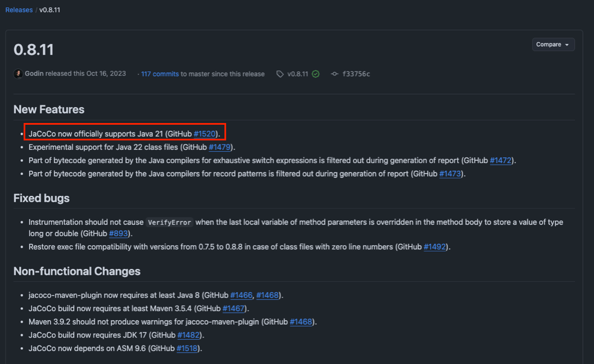The height and width of the screenshot is (364, 594).
Task: Open GitHub issue #1520 link
Action: pos(205,134)
